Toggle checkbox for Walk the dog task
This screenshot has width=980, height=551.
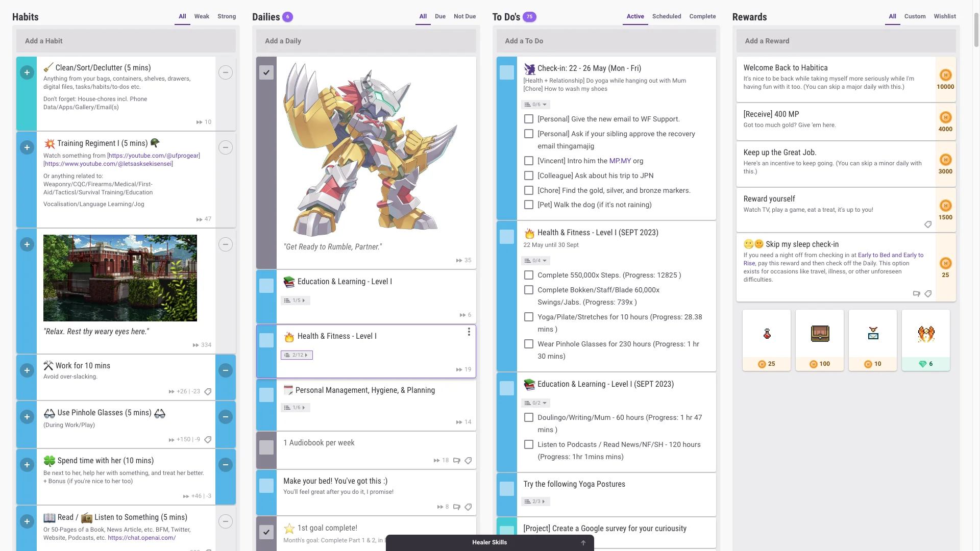(529, 205)
